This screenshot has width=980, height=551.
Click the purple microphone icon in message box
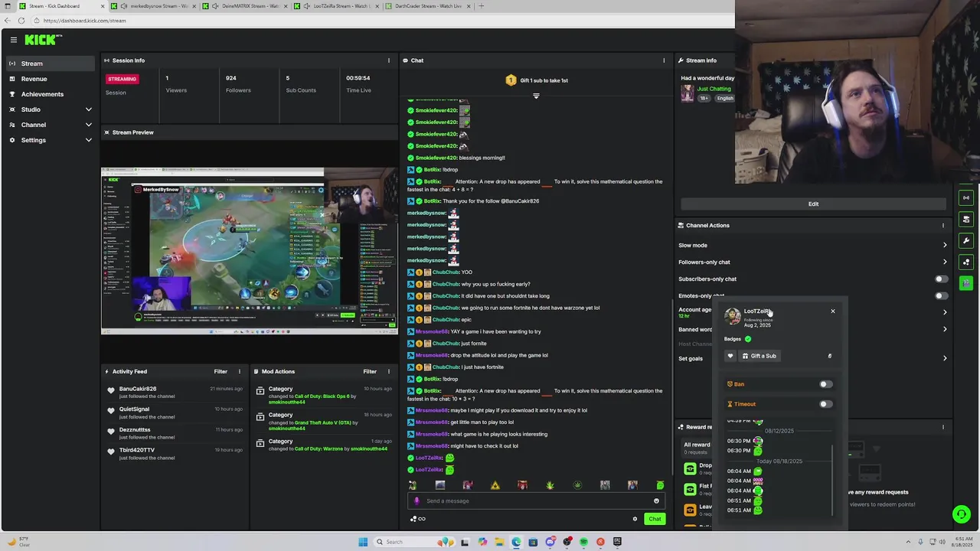coord(416,501)
